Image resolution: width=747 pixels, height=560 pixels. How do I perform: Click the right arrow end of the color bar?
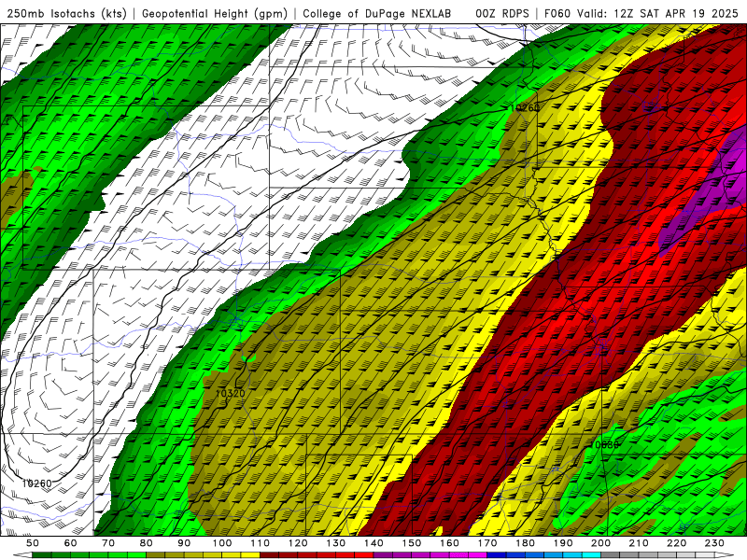[x=725, y=555]
